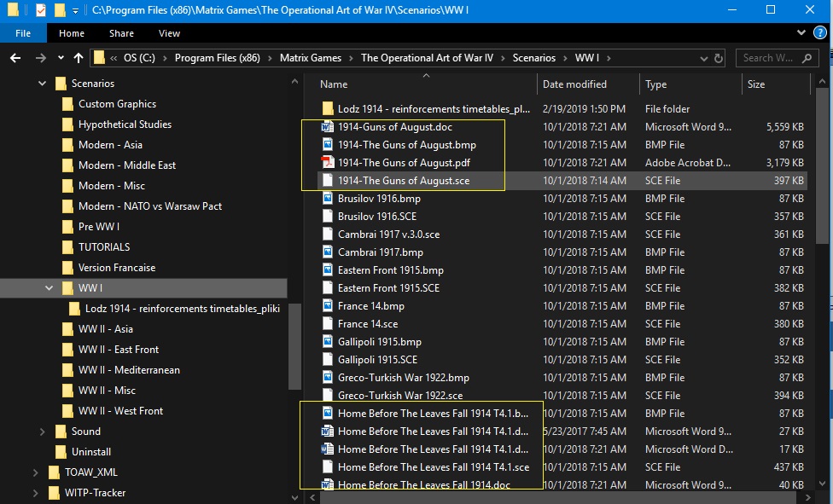Image resolution: width=833 pixels, height=504 pixels.
Task: Expand the Sound folder node
Action: [42, 432]
